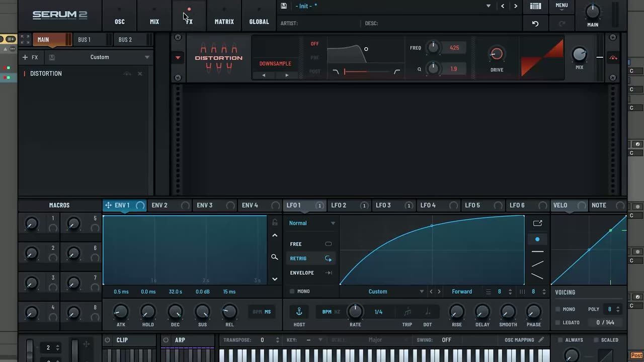Select next distortion type arrow
The image size is (644, 362).
point(287,75)
